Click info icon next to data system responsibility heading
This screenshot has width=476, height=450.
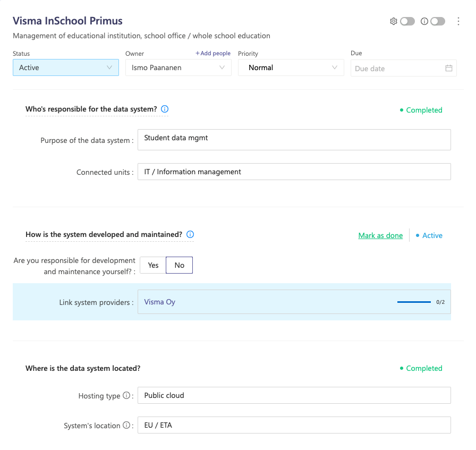click(165, 109)
